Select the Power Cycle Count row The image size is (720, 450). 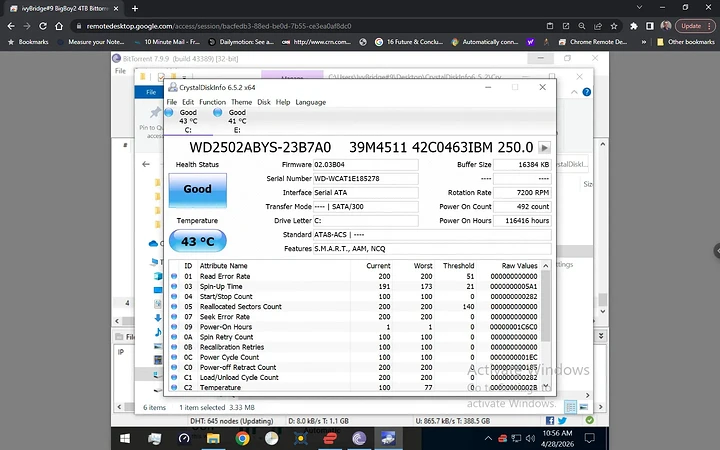tap(354, 357)
